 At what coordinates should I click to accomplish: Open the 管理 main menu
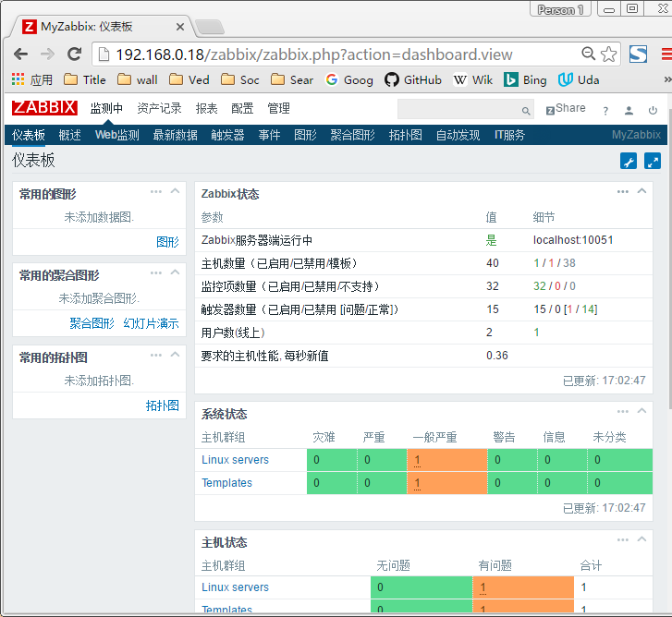[278, 108]
